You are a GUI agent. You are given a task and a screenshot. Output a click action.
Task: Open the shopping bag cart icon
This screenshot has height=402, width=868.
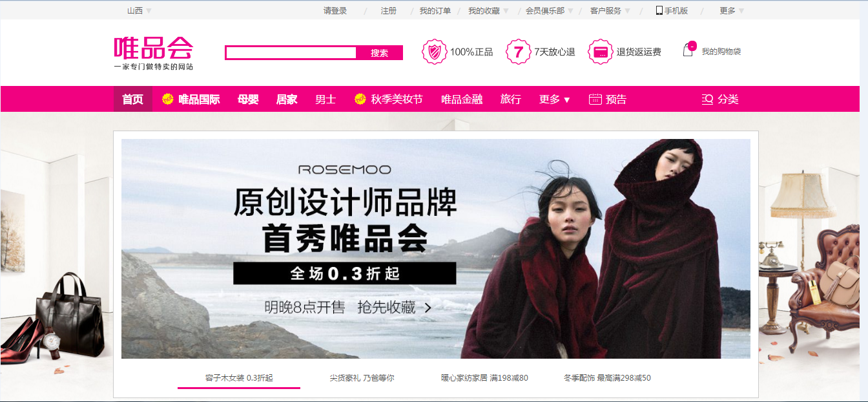coord(688,49)
